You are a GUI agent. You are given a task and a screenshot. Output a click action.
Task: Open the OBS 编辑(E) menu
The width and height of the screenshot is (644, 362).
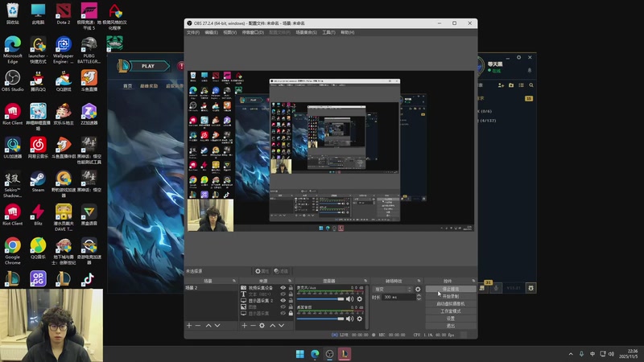(212, 32)
